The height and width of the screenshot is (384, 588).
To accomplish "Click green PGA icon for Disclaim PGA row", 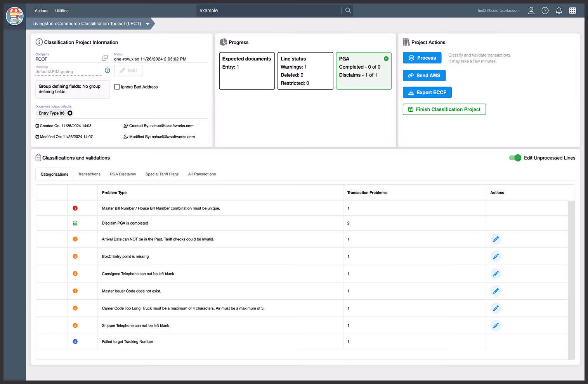I will (75, 223).
